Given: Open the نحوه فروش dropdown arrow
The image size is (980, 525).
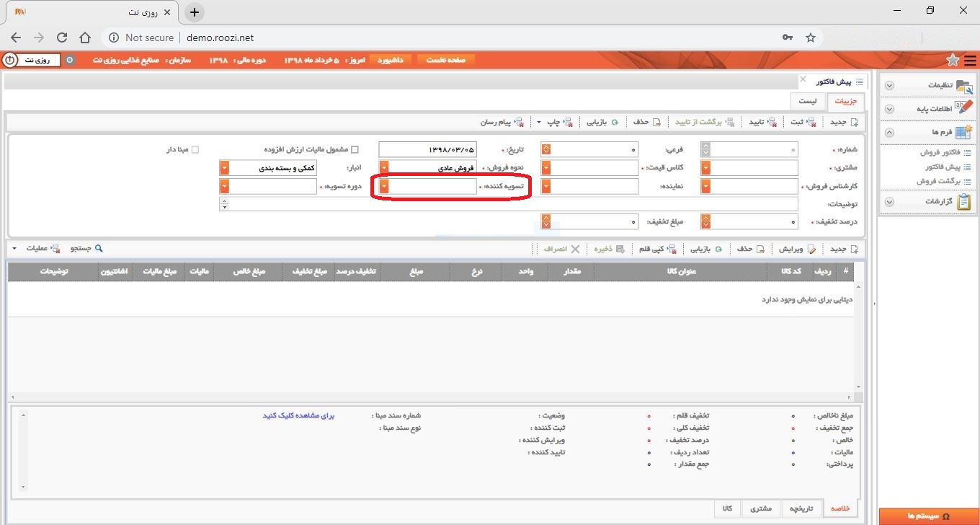Looking at the screenshot, I should [x=384, y=168].
